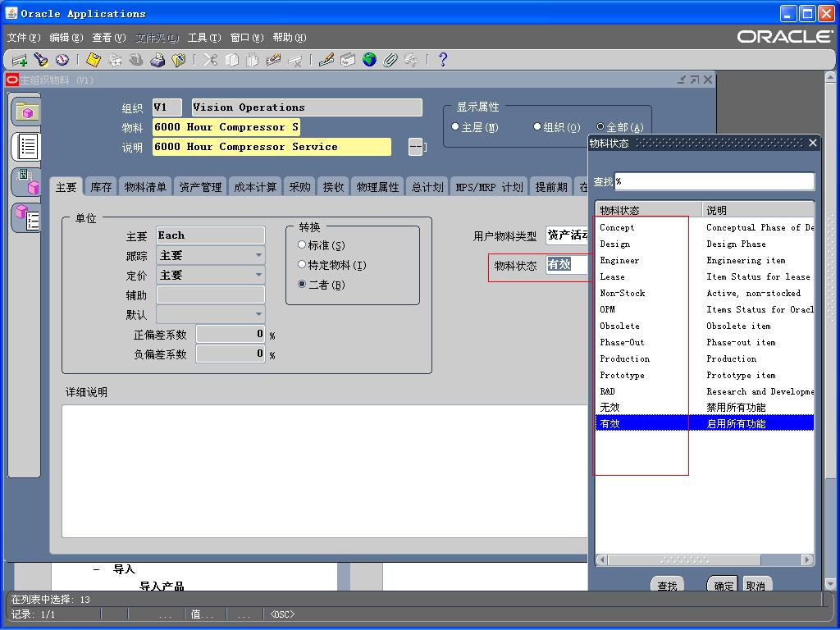Click the Copy toolbar icon
The image size is (840, 630).
tap(231, 60)
